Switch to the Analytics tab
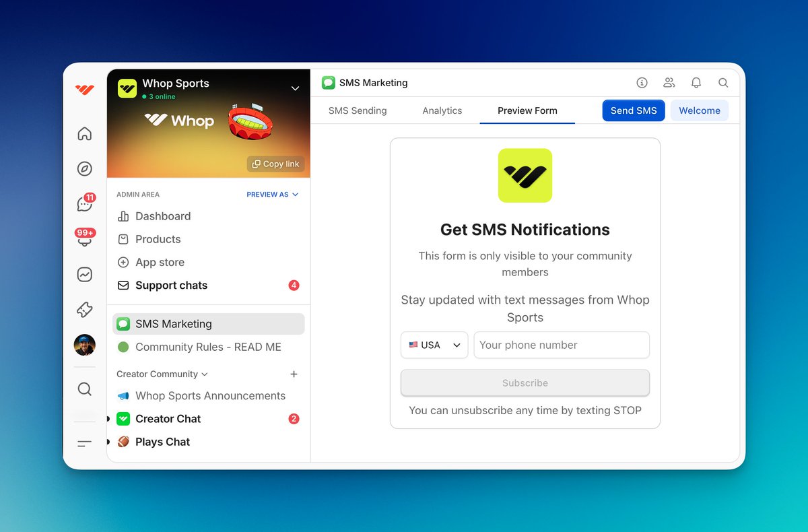 coord(442,110)
